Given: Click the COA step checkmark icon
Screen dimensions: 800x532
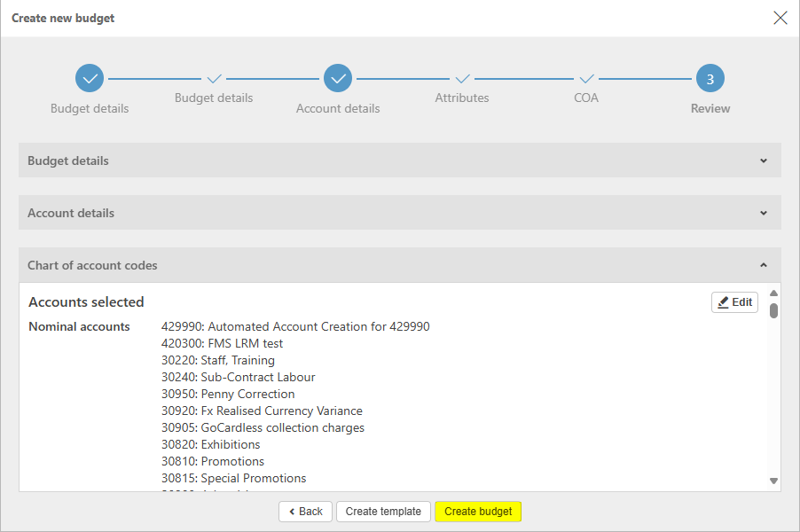Looking at the screenshot, I should [x=586, y=79].
